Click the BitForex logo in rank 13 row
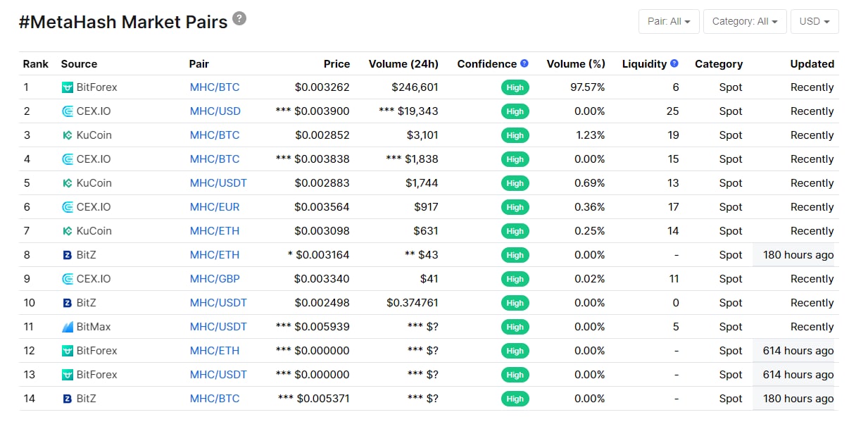This screenshot has height=429, width=868. pos(68,375)
